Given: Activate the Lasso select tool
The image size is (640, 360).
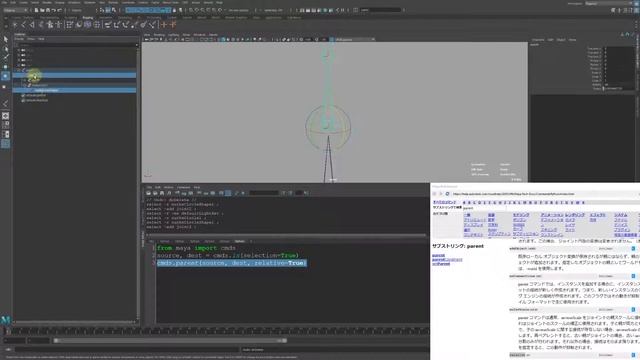Looking at the screenshot, I should (x=5, y=49).
